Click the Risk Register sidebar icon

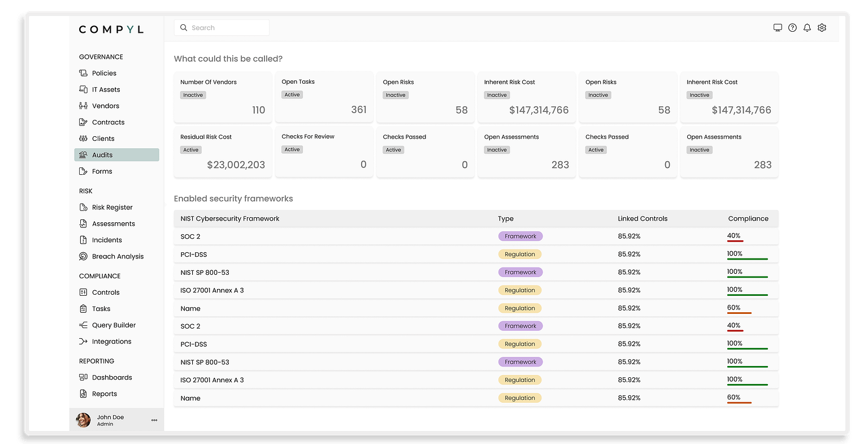click(83, 208)
